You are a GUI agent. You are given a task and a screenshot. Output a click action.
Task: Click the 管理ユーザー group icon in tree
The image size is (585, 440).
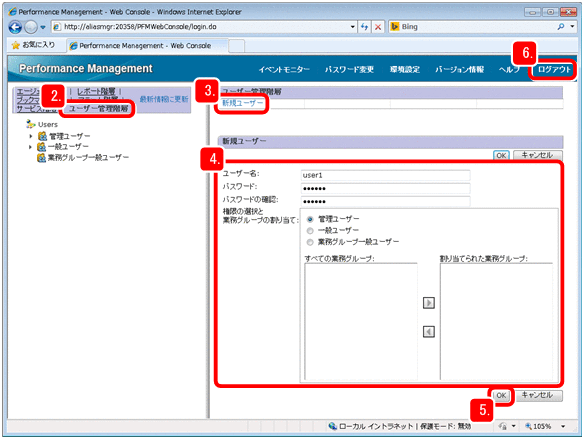pyautogui.click(x=42, y=136)
